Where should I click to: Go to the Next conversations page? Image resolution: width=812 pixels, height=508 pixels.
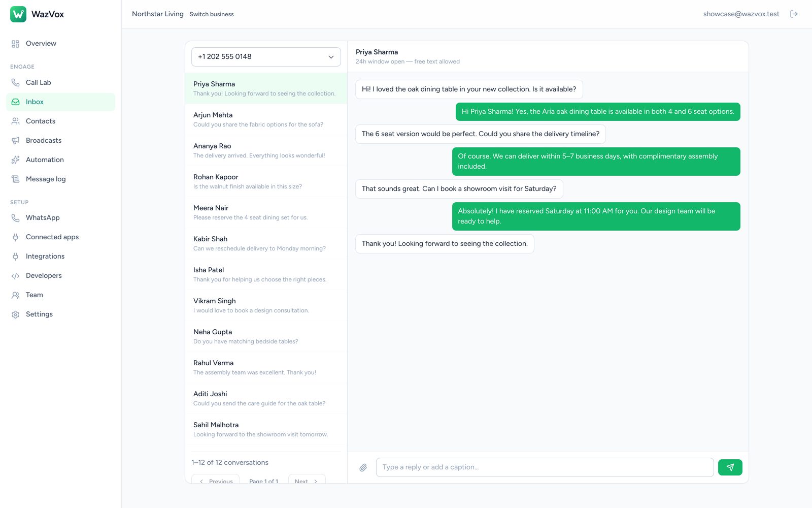tap(307, 479)
